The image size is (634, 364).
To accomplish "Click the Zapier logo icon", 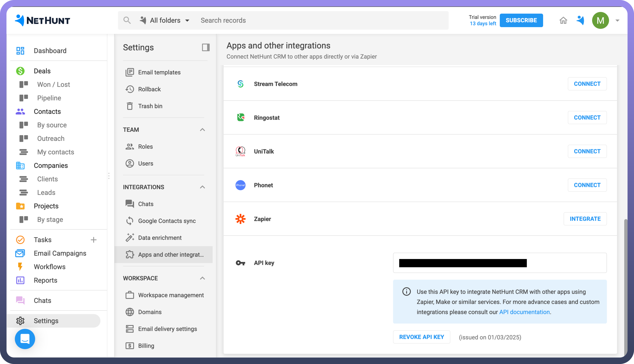I will [240, 219].
